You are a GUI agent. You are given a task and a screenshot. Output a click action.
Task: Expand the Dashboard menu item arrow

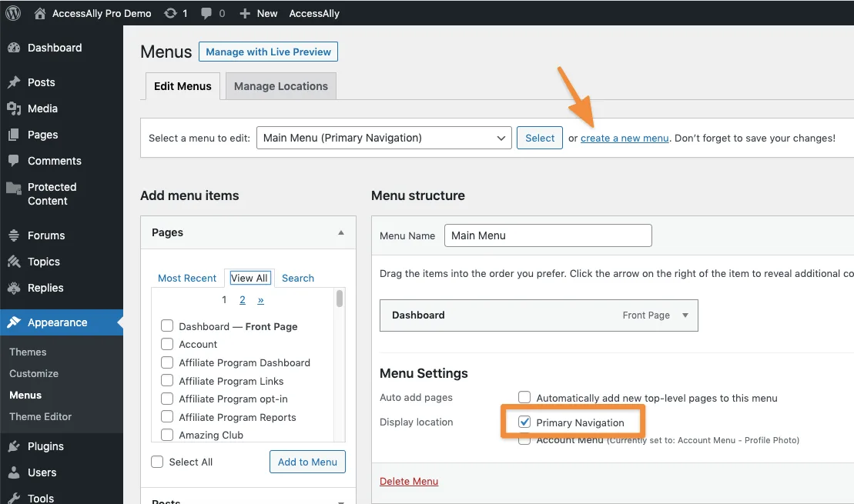pyautogui.click(x=685, y=315)
